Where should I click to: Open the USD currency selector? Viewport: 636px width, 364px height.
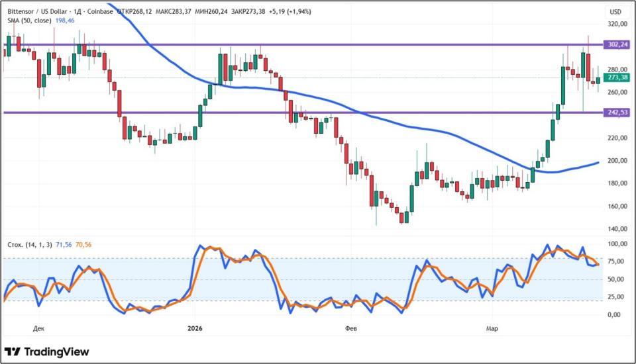615,12
